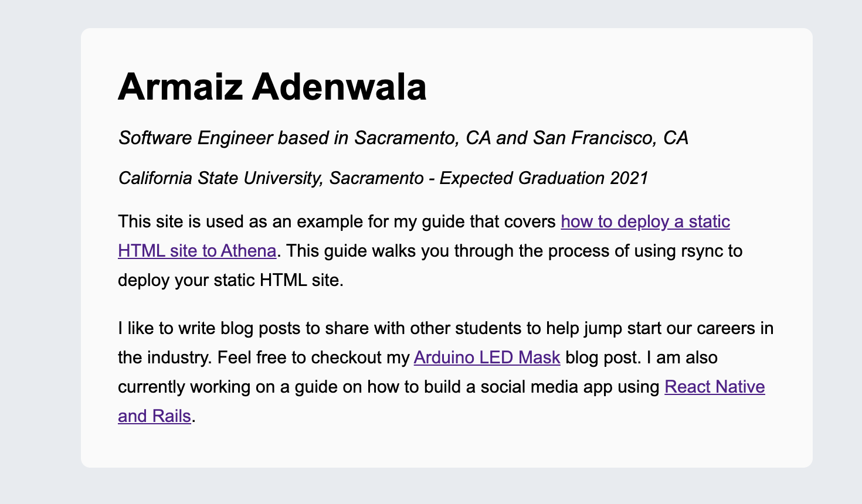
Task: Click the "Expected Graduation 2021" text
Action: coord(544,178)
